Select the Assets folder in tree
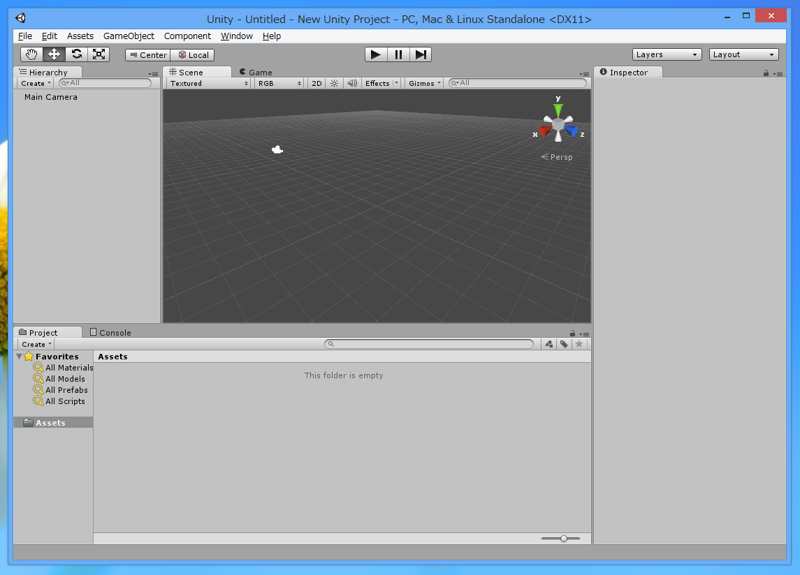 (53, 423)
